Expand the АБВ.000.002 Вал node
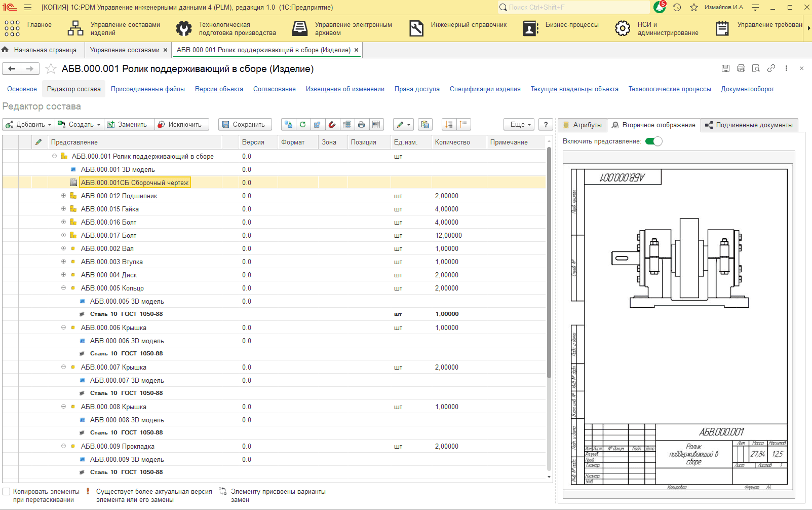 click(63, 248)
